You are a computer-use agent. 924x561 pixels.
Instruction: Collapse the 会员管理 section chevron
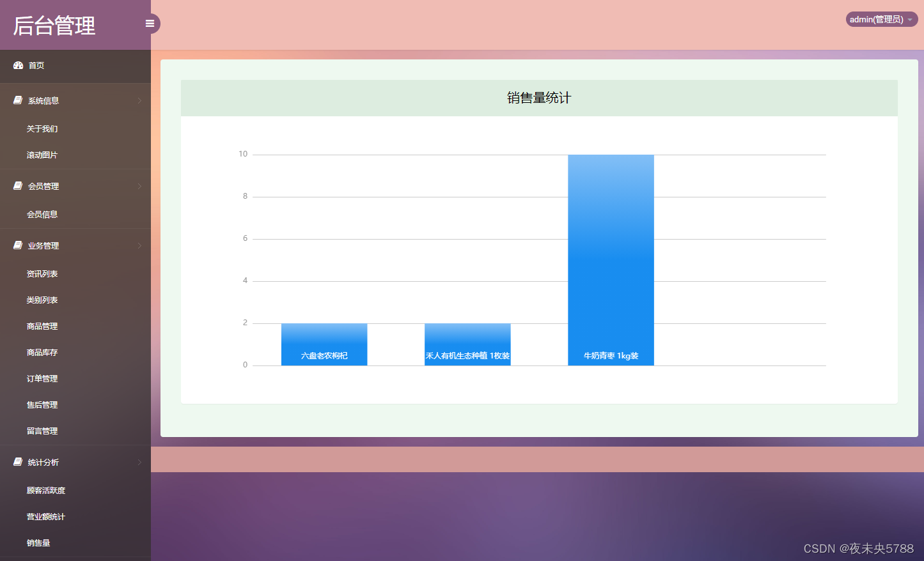pyautogui.click(x=139, y=186)
